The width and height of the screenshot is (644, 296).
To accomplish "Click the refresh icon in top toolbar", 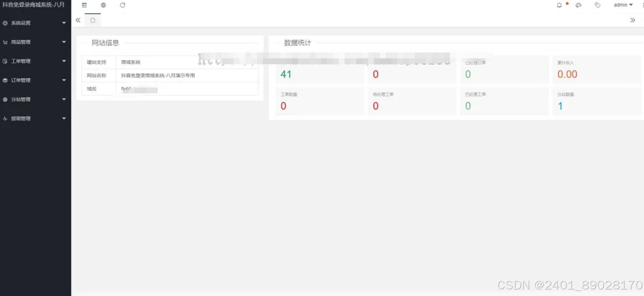I will point(123,5).
